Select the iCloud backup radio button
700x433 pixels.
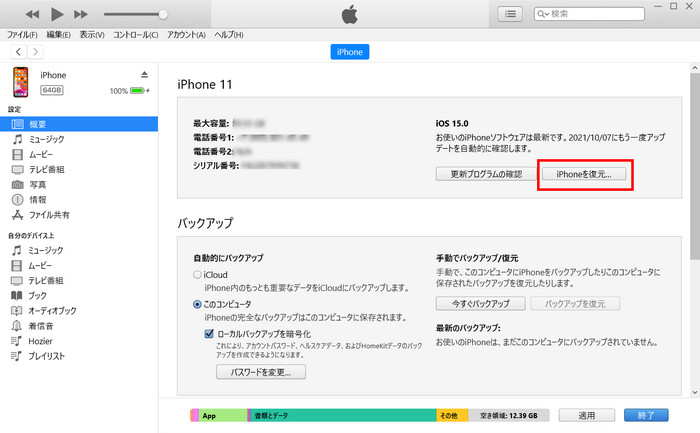point(197,275)
